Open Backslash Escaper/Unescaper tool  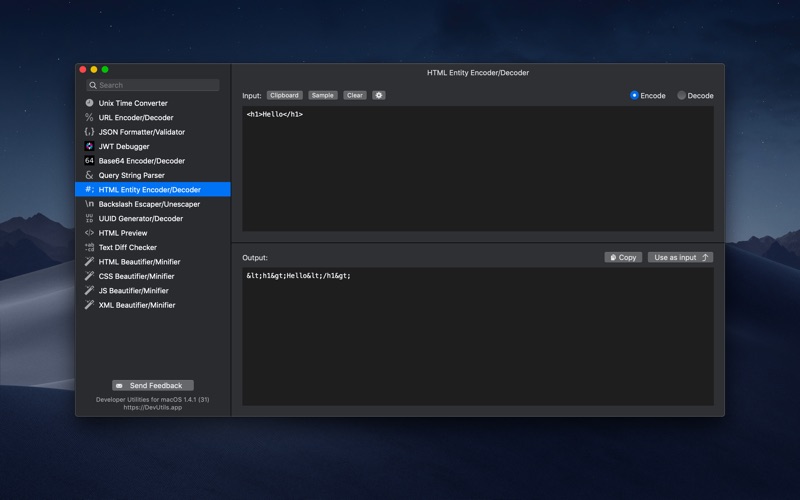[149, 204]
